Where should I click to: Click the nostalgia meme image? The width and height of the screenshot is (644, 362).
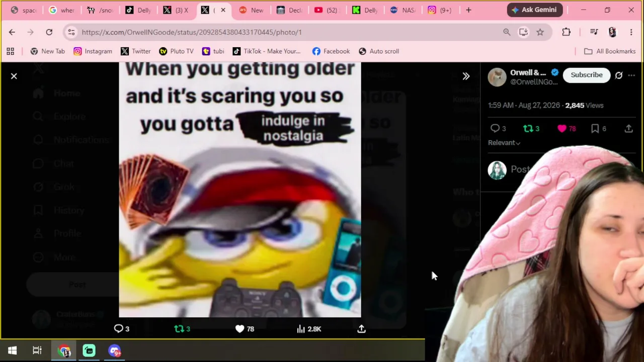(240, 190)
